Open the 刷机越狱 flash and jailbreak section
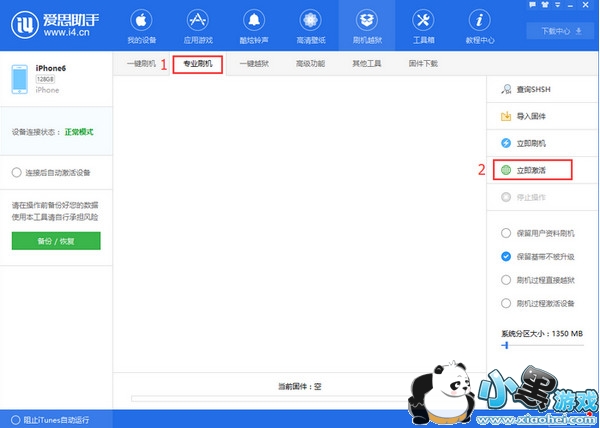600x428 pixels. coord(367,26)
